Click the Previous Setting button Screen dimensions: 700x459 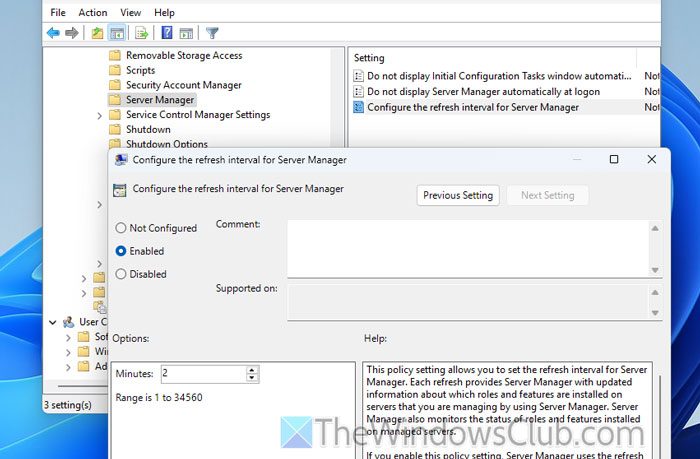point(458,196)
